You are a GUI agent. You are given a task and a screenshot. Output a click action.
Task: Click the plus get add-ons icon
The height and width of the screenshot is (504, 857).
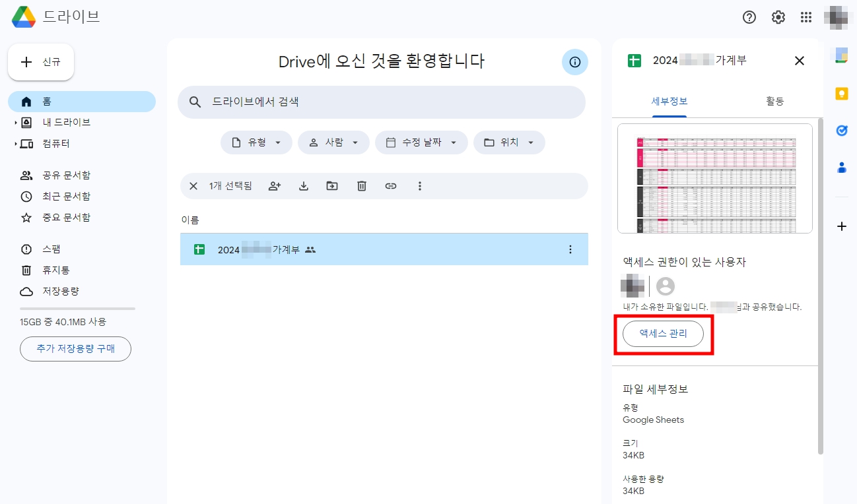(841, 226)
